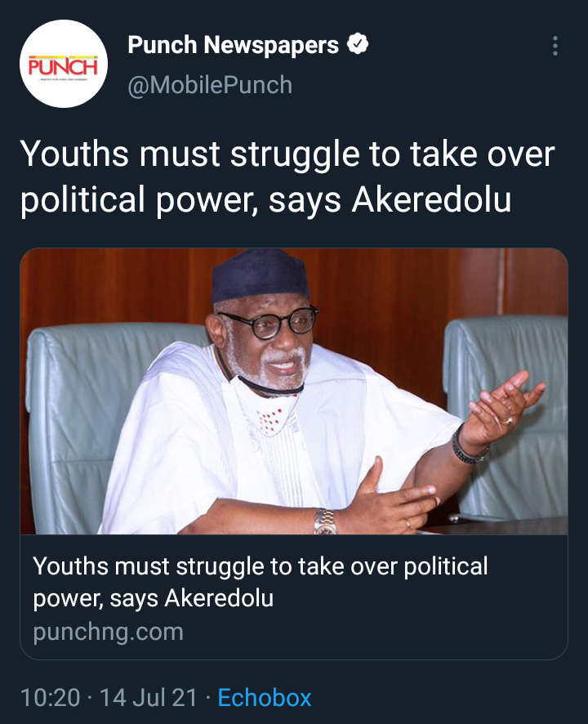Click the man's eyeglasses in the photo
Viewport: 588px width, 724px height.
(x=269, y=322)
